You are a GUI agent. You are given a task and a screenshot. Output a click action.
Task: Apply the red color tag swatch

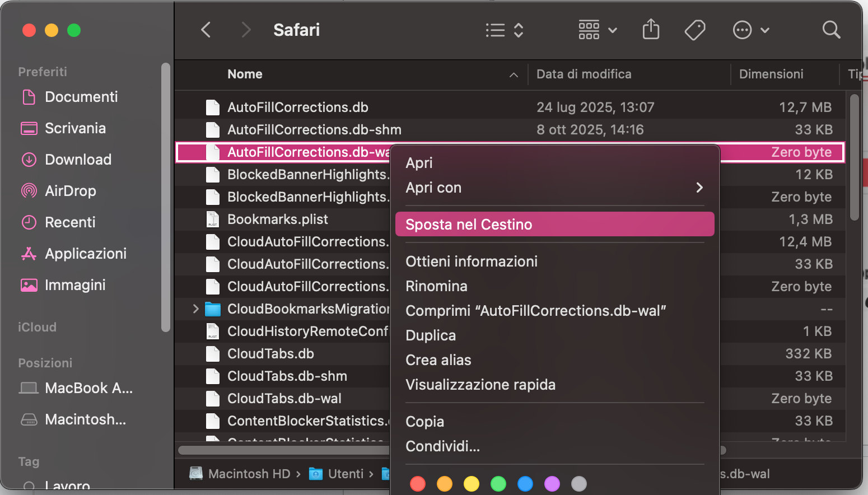coord(418,484)
